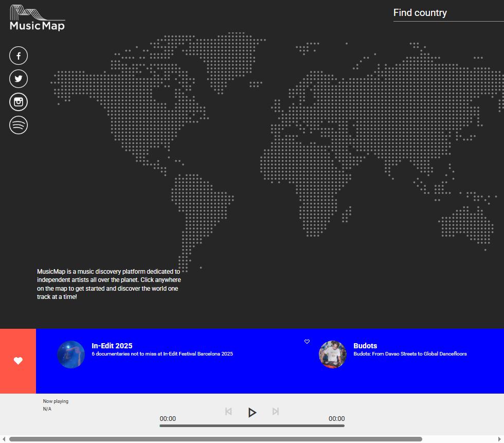The image size is (504, 443).
Task: Click '6 documentaries not to miss' subtitle
Action: click(163, 353)
